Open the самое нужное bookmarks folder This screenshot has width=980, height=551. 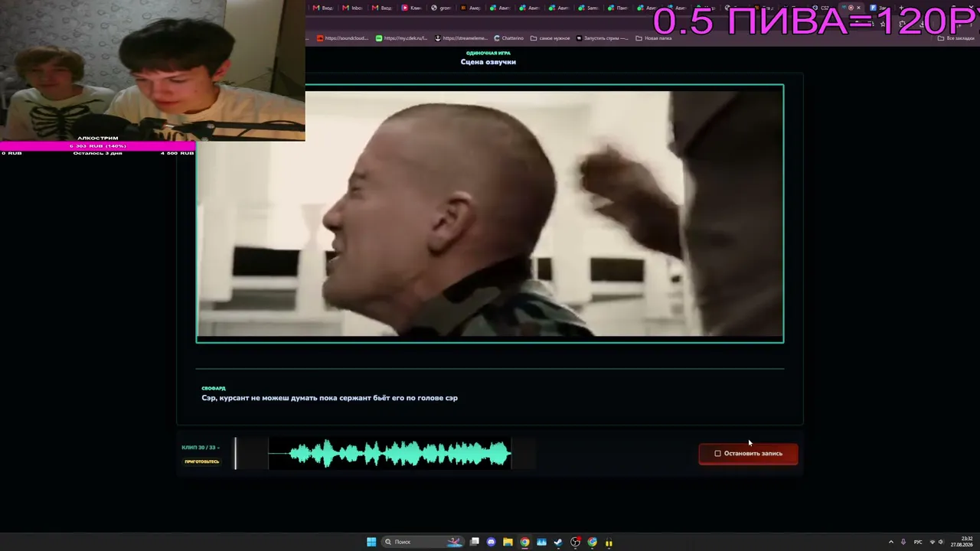click(550, 38)
